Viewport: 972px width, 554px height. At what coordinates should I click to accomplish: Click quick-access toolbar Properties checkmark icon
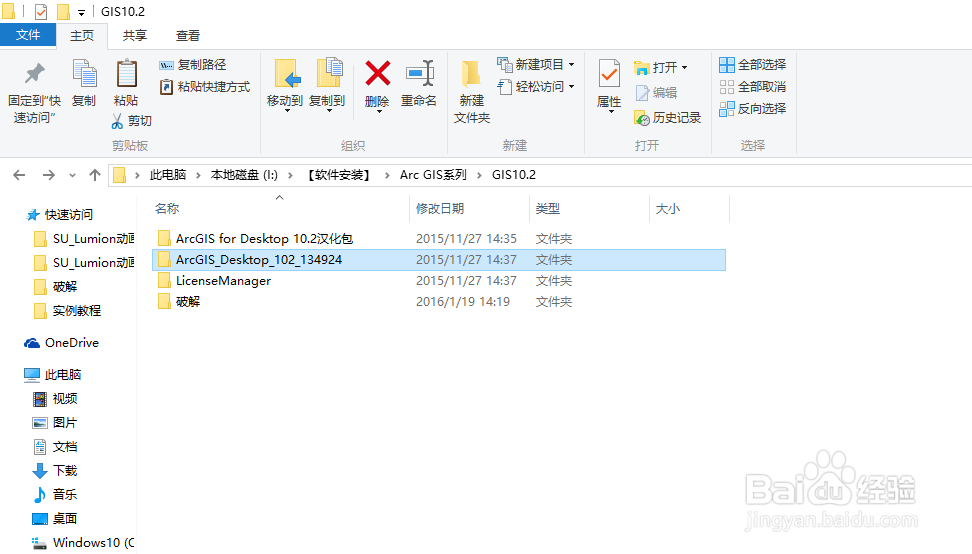click(x=41, y=11)
